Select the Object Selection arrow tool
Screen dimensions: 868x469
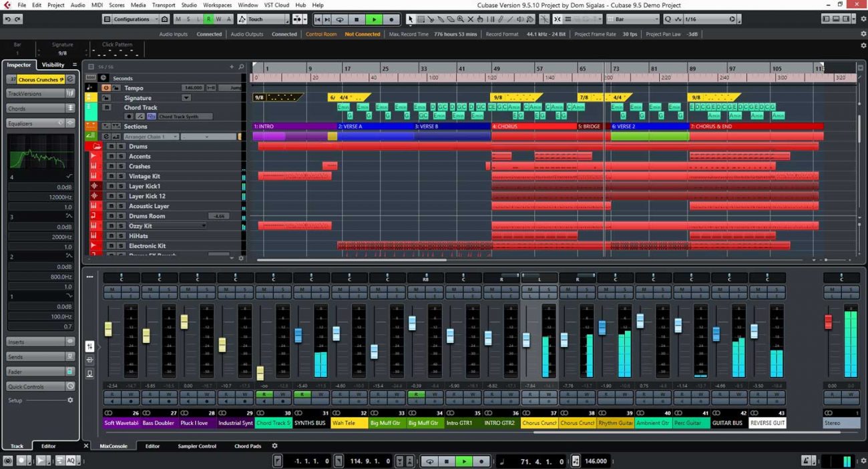(x=410, y=19)
